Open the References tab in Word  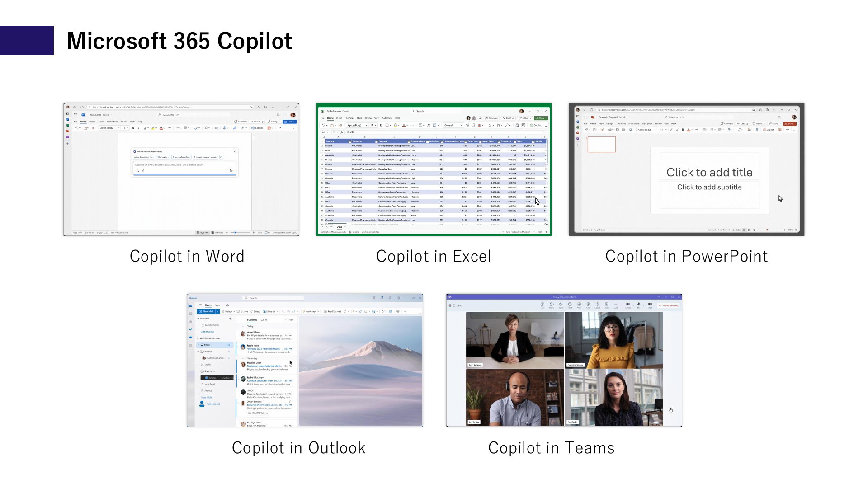click(x=113, y=122)
